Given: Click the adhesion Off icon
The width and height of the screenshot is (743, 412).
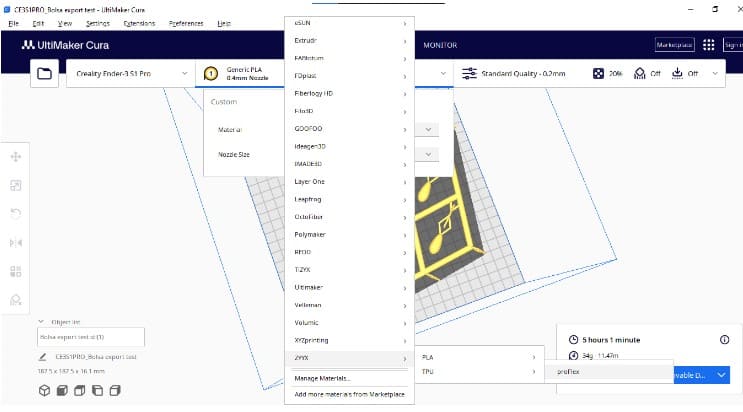Looking at the screenshot, I should coord(678,73).
